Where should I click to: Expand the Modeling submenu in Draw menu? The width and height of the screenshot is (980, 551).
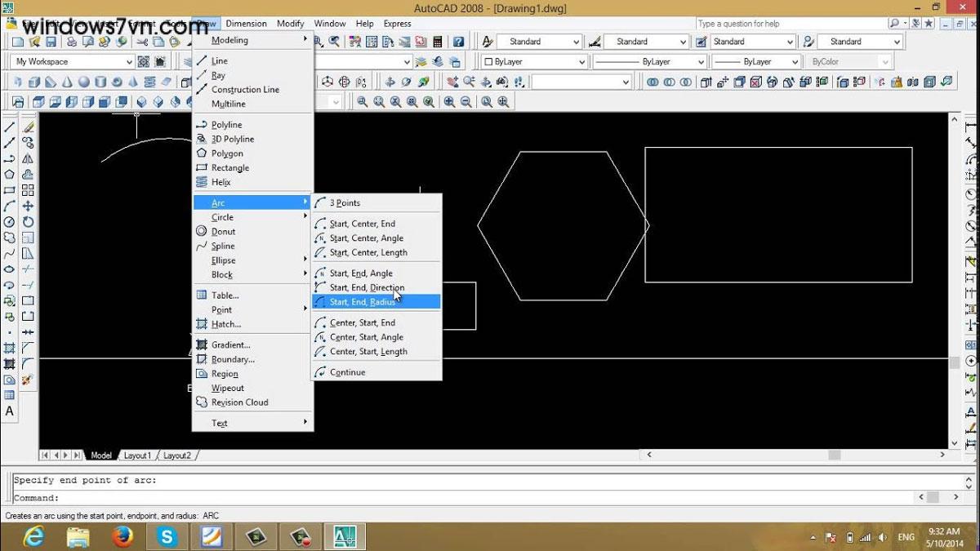click(253, 40)
